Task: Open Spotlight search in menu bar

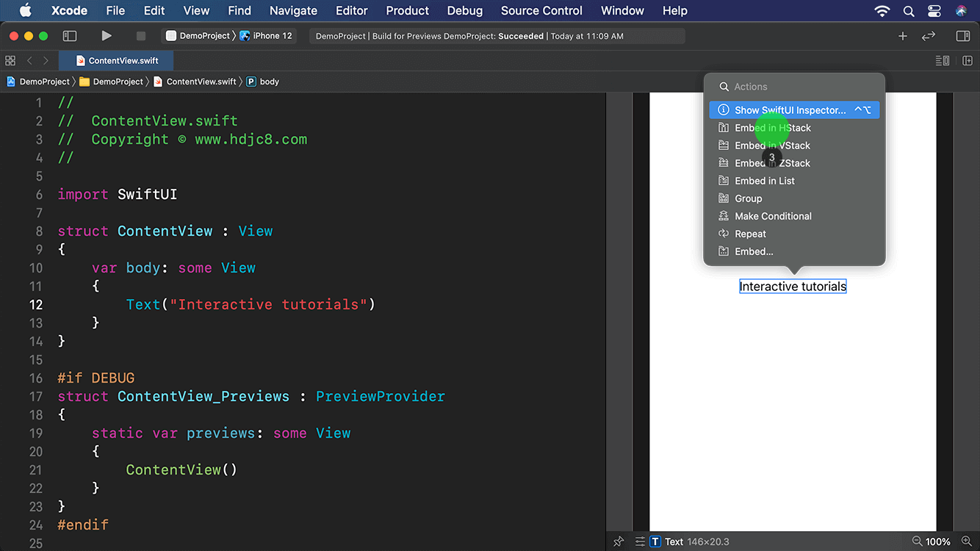Action: pyautogui.click(x=909, y=11)
